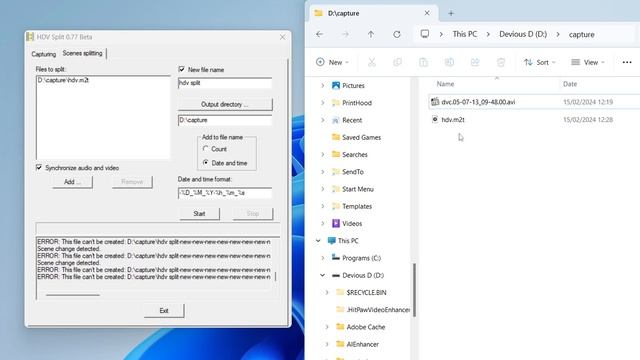Click the progress bar above the log
This screenshot has height=360, width=640.
coord(158,228)
